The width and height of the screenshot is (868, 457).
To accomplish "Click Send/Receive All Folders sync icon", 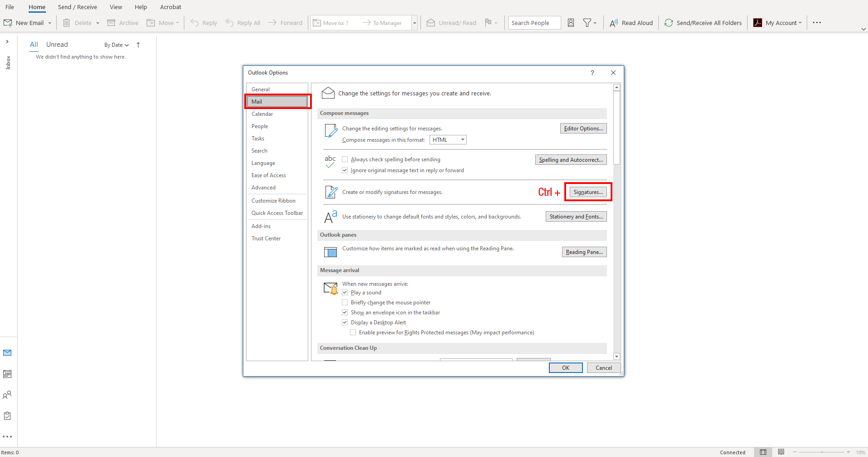I will [669, 23].
